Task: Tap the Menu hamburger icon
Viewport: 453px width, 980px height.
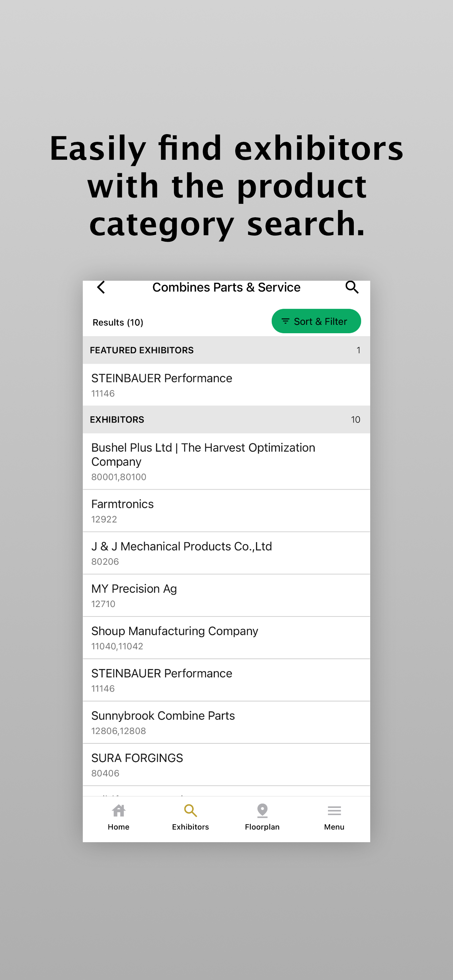Action: point(334,810)
